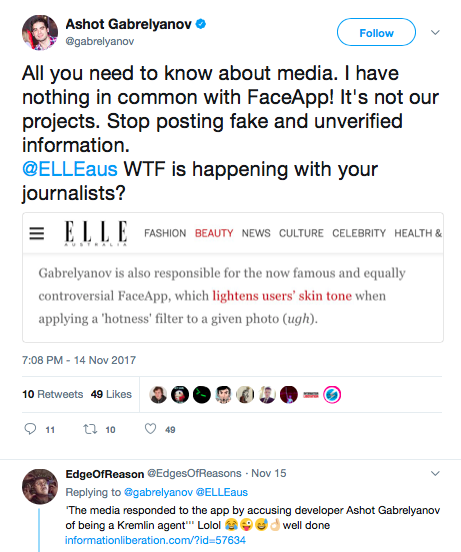Click the reply speech bubble icon

pyautogui.click(x=30, y=429)
